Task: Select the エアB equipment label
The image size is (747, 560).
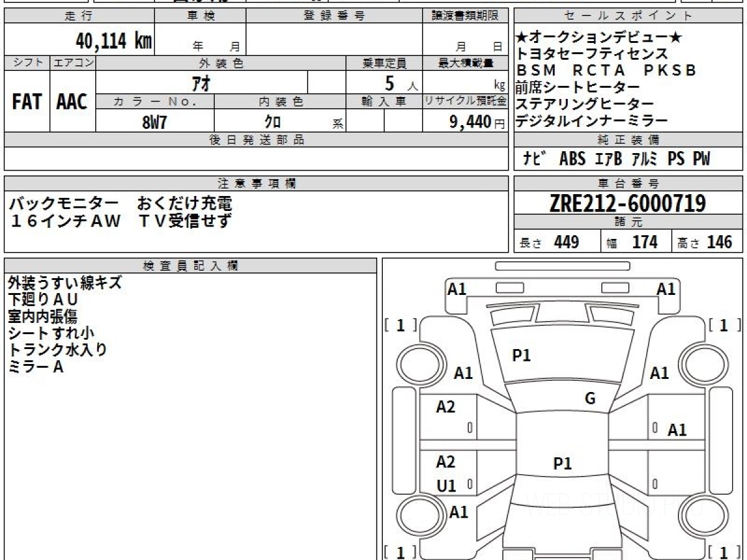Action: [x=608, y=159]
